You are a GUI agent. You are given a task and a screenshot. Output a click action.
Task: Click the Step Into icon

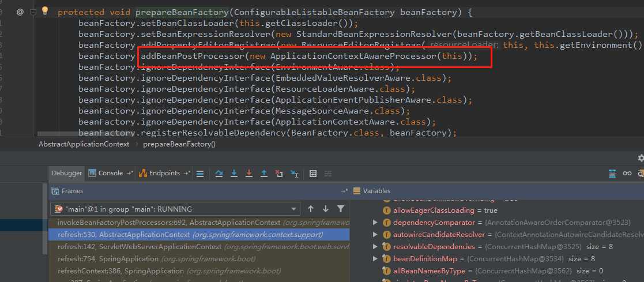click(234, 174)
